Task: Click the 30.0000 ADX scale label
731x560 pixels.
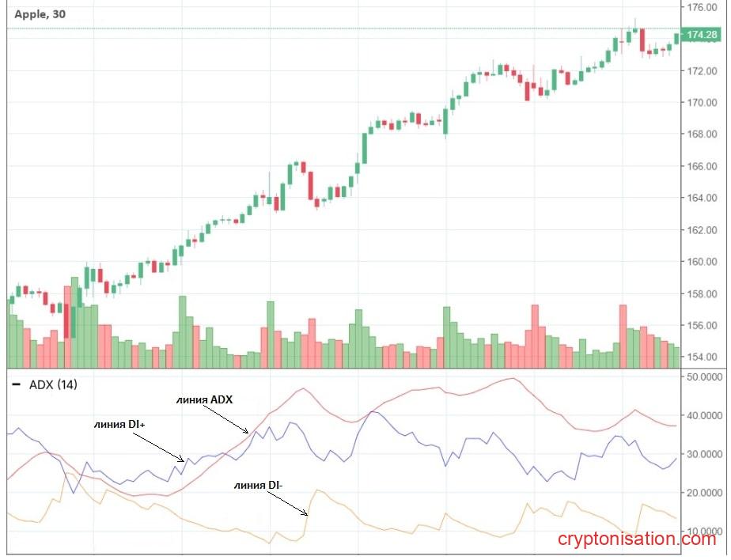Action: pos(704,454)
